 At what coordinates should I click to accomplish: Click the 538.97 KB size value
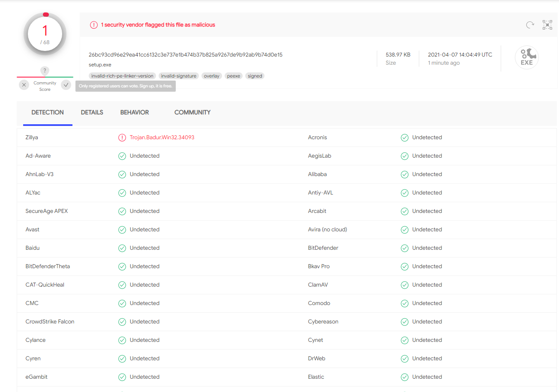(x=398, y=54)
